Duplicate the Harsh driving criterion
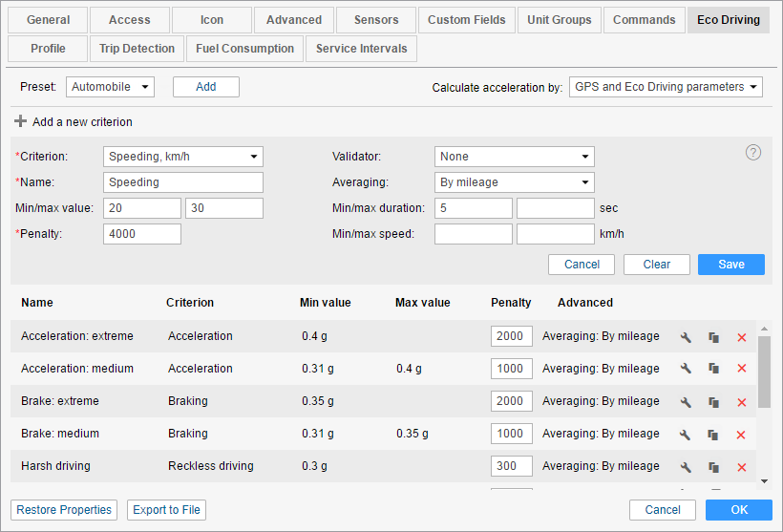 [713, 467]
